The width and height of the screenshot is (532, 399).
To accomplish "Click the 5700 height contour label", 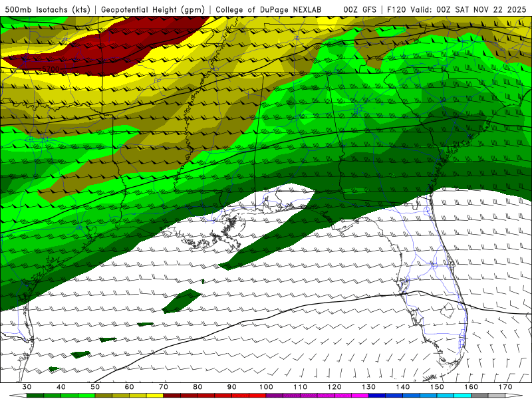I will tap(51, 69).
